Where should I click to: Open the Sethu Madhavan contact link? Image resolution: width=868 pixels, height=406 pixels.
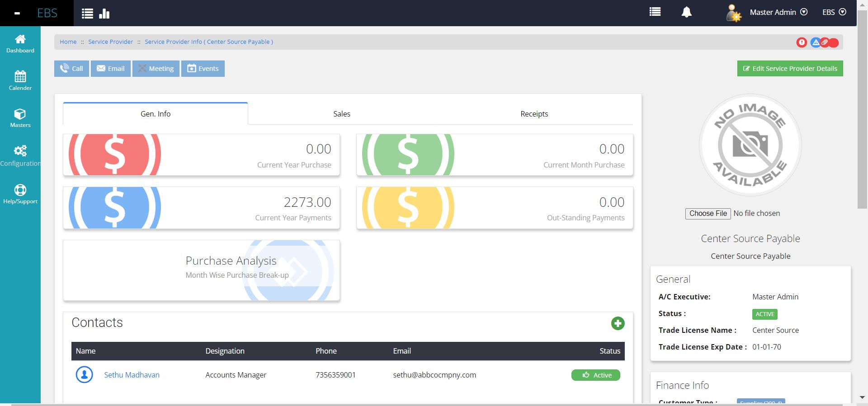pos(132,375)
